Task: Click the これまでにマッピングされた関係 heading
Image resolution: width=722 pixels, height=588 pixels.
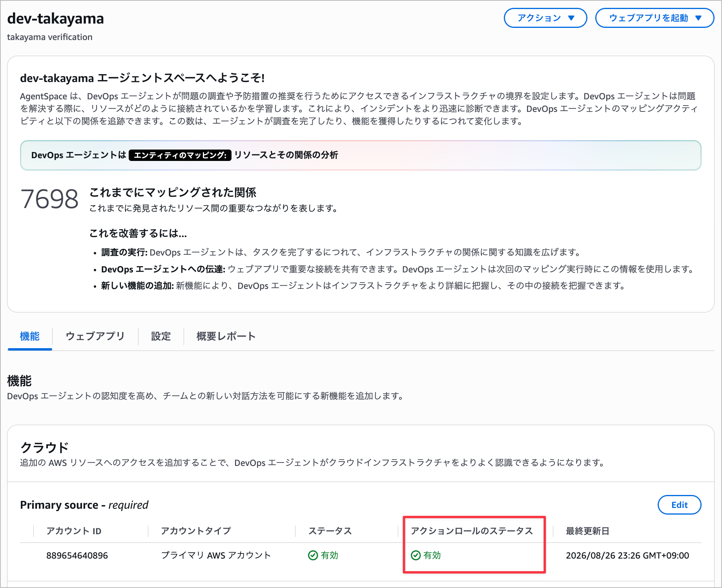Action: point(173,192)
